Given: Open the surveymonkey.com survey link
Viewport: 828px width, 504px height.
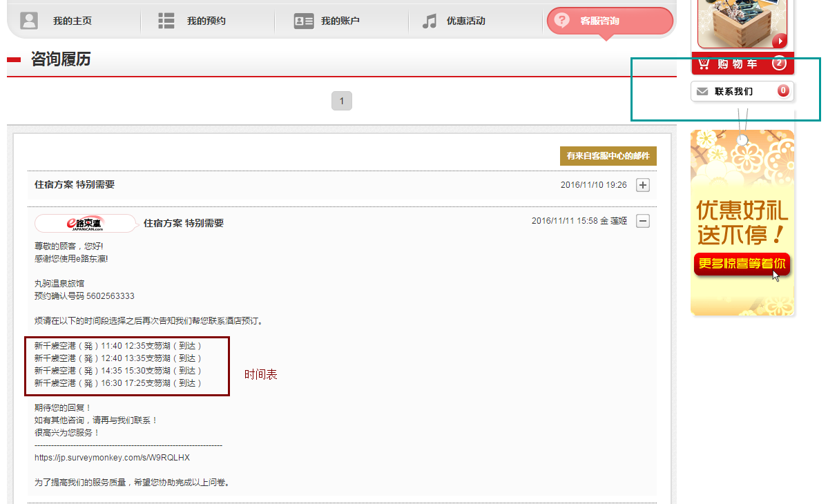Looking at the screenshot, I should point(112,458).
